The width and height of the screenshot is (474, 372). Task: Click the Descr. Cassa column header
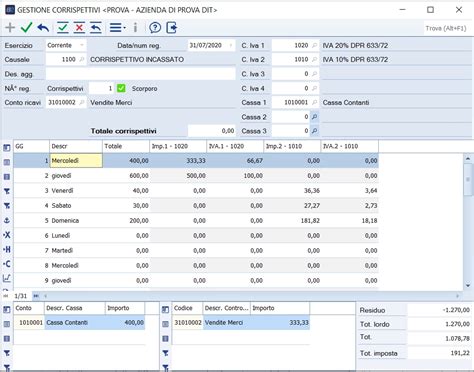pyautogui.click(x=75, y=308)
